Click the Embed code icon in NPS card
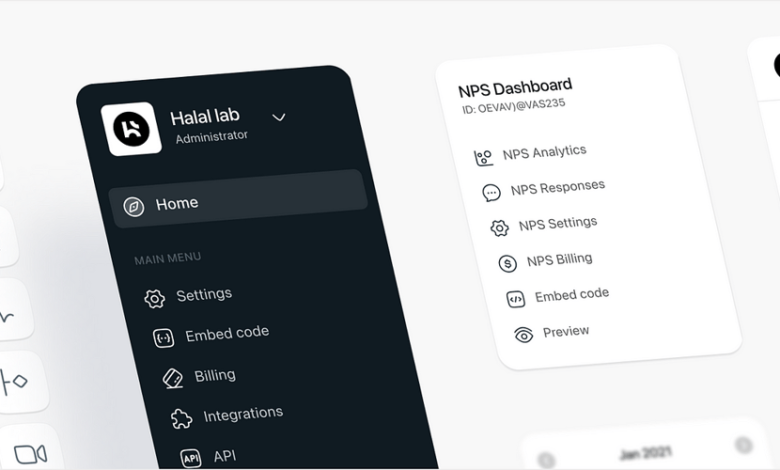The height and width of the screenshot is (470, 780). (516, 299)
